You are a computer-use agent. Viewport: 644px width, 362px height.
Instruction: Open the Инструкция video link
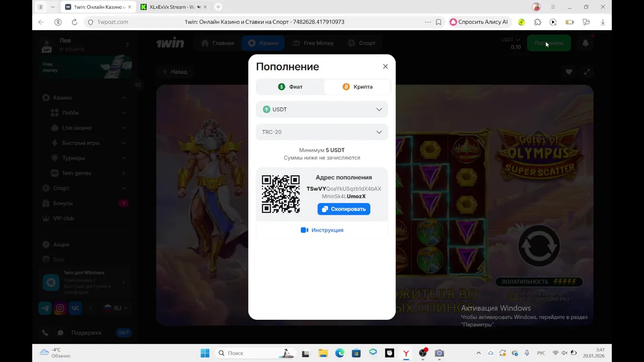pyautogui.click(x=322, y=230)
